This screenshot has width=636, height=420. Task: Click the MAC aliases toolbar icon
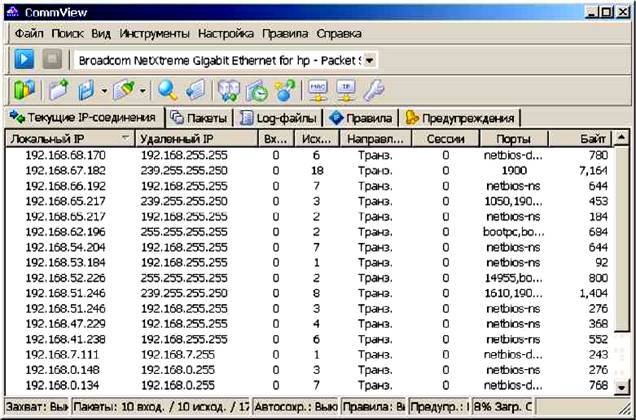click(x=321, y=91)
